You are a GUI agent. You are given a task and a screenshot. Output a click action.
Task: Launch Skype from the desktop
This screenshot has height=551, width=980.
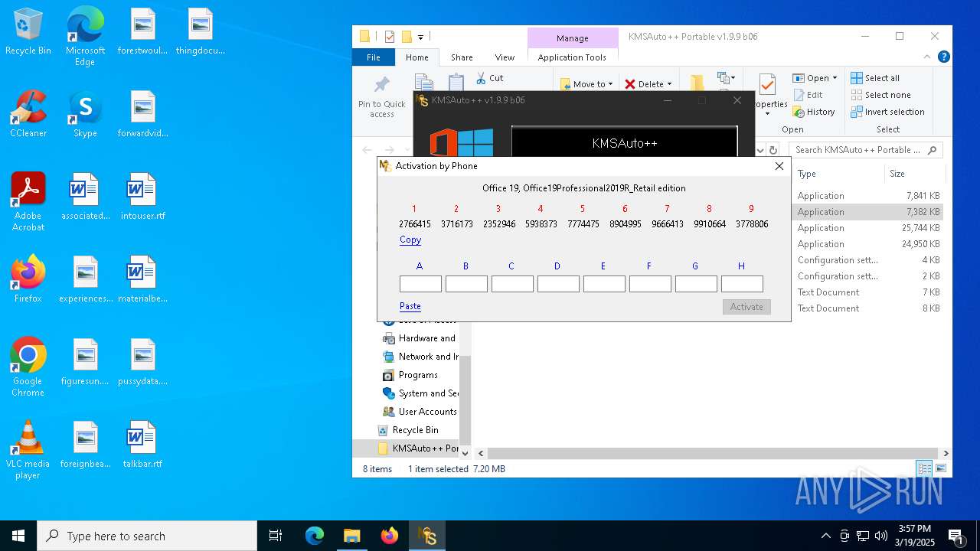[x=85, y=114]
